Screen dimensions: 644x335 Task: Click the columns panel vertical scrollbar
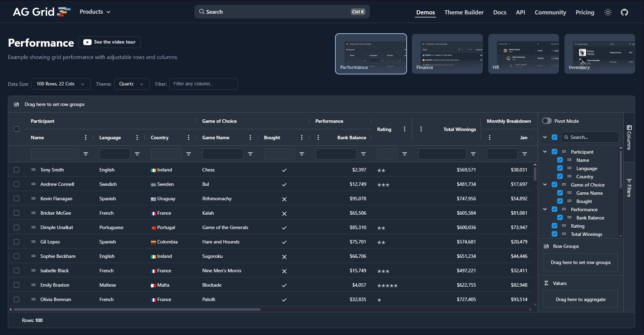coord(620,169)
